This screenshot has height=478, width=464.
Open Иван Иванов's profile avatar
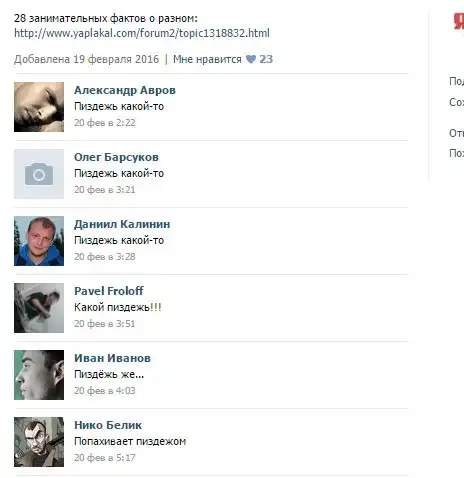coord(39,375)
